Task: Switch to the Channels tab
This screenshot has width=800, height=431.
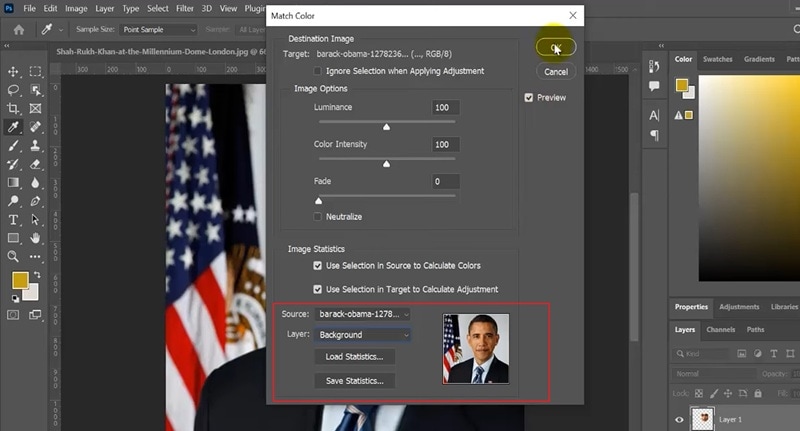Action: coord(720,329)
